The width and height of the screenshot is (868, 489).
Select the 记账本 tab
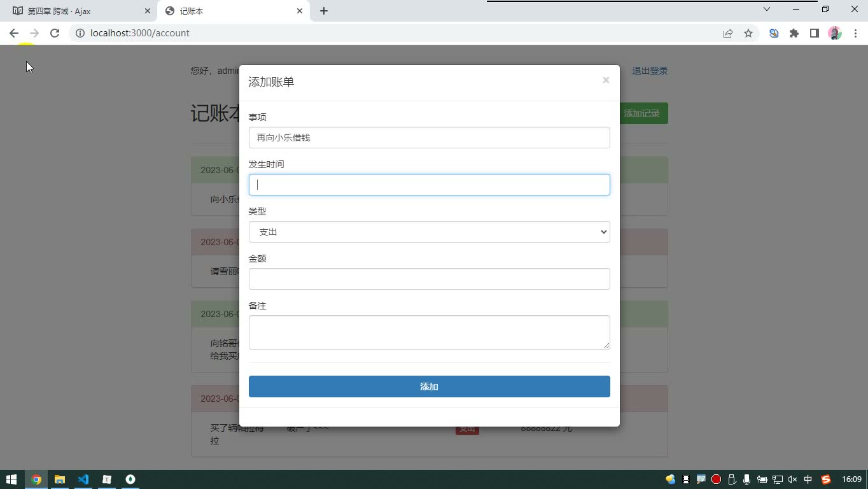pos(233,11)
